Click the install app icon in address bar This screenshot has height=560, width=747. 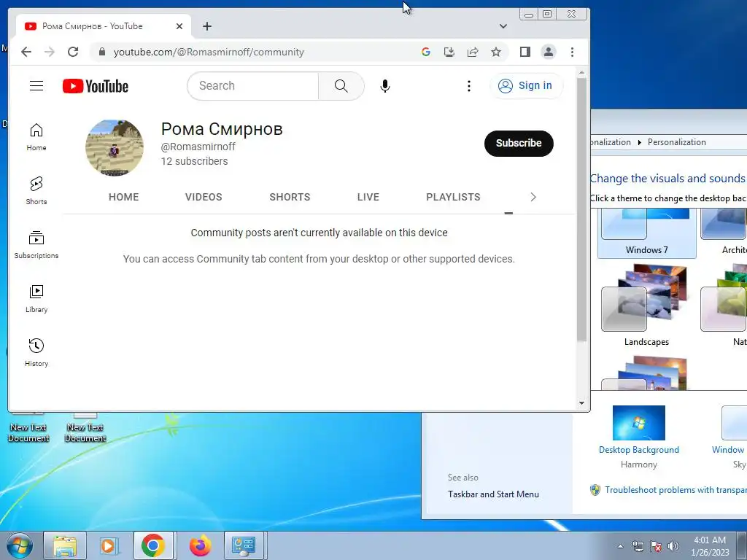[449, 52]
